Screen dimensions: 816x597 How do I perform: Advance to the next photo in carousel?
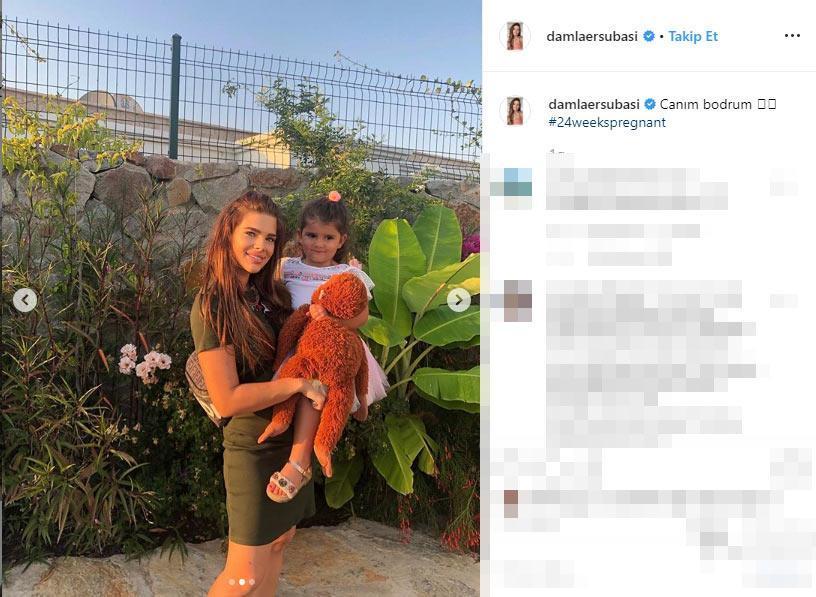click(458, 300)
